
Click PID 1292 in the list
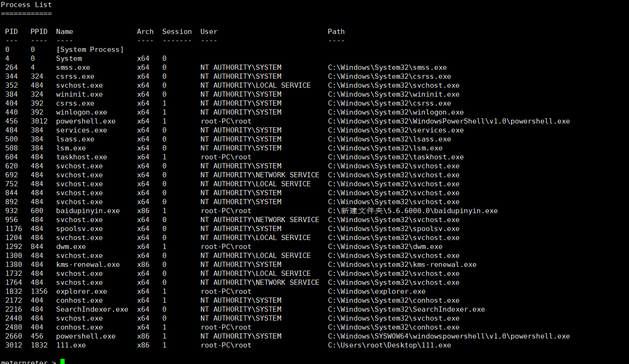click(14, 247)
